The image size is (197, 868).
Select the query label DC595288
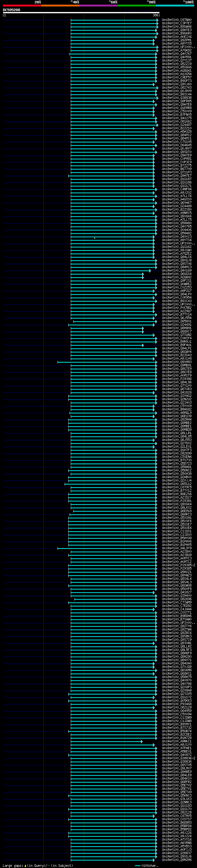11,10
